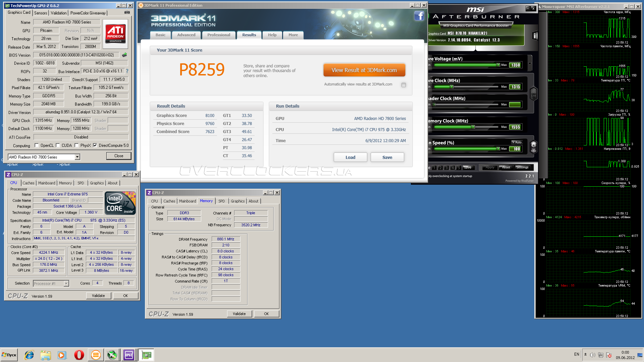Click View Result at 3DMark.com button
Screen dimensions: 644x362
[x=364, y=70]
